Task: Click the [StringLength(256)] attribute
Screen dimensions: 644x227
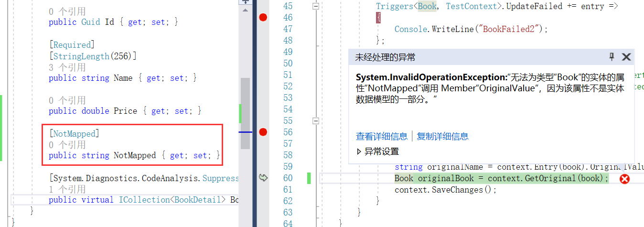Action: coord(93,56)
